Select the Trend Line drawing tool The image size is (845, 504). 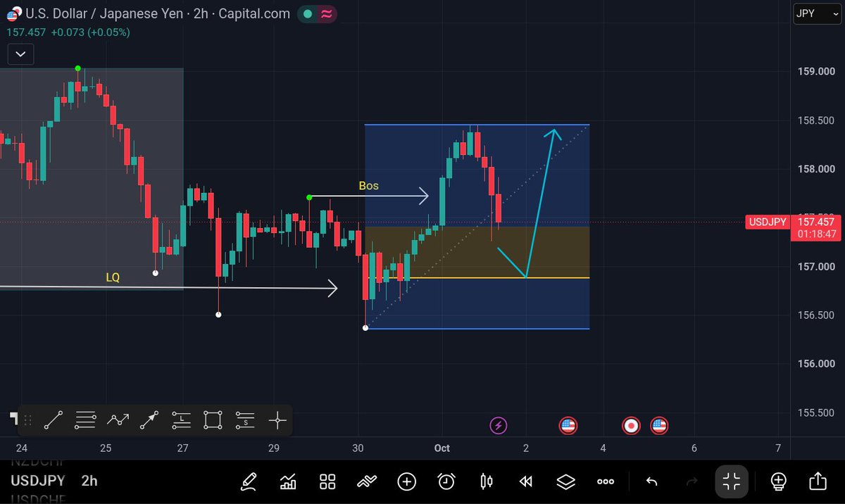click(54, 421)
